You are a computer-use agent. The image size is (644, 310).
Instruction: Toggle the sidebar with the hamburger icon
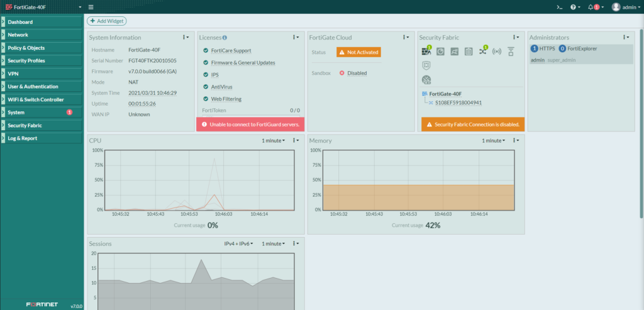91,7
